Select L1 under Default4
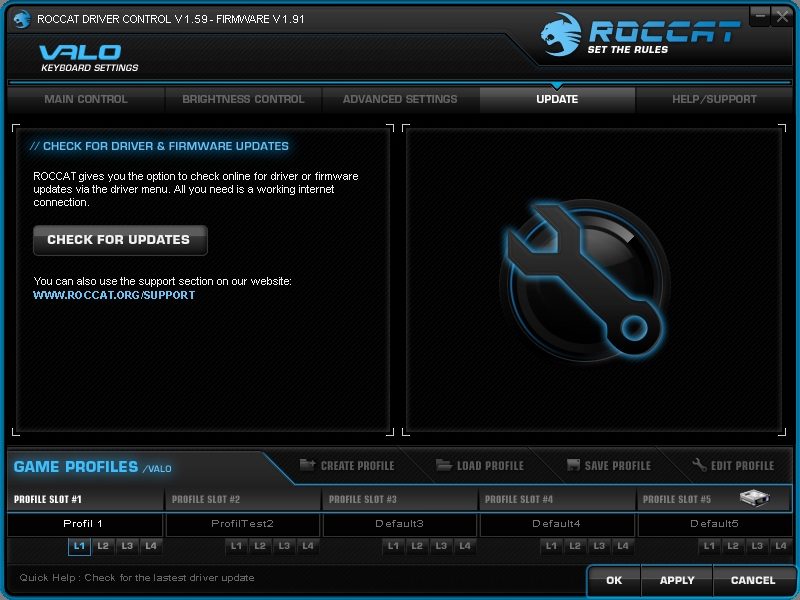The width and height of the screenshot is (800, 600). [x=551, y=546]
